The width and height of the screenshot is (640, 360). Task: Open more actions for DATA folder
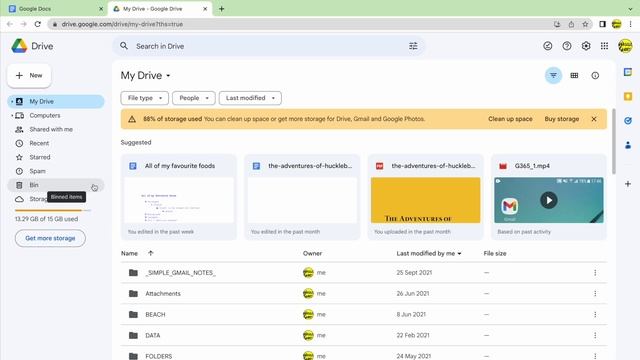tap(595, 336)
